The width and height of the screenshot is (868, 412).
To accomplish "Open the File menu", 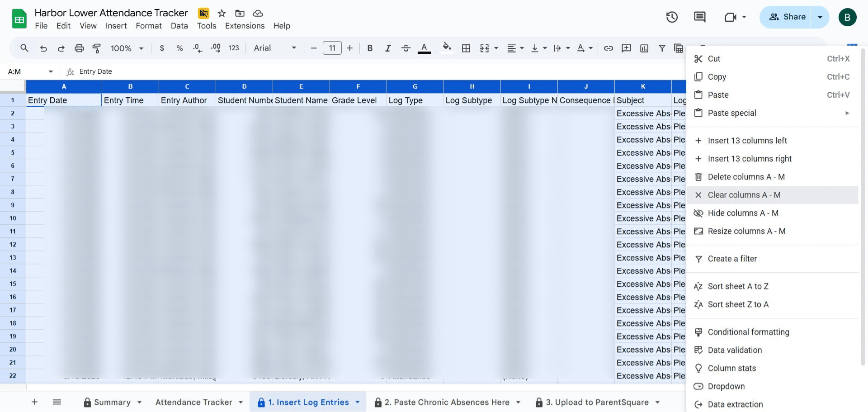I will [x=41, y=26].
